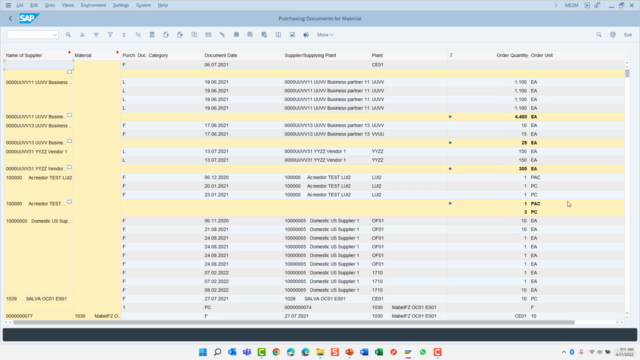
Task: Open Google Chrome from taskbar
Action: click(x=276, y=352)
